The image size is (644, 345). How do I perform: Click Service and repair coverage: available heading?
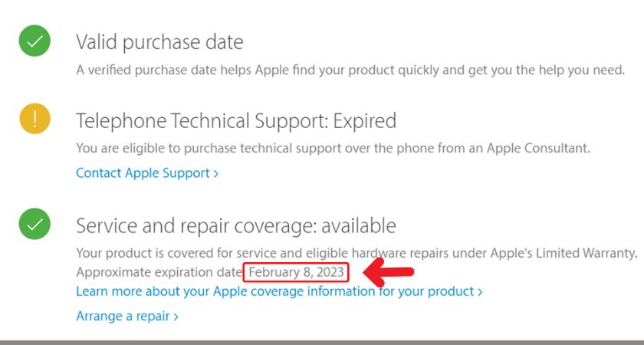[x=236, y=225]
